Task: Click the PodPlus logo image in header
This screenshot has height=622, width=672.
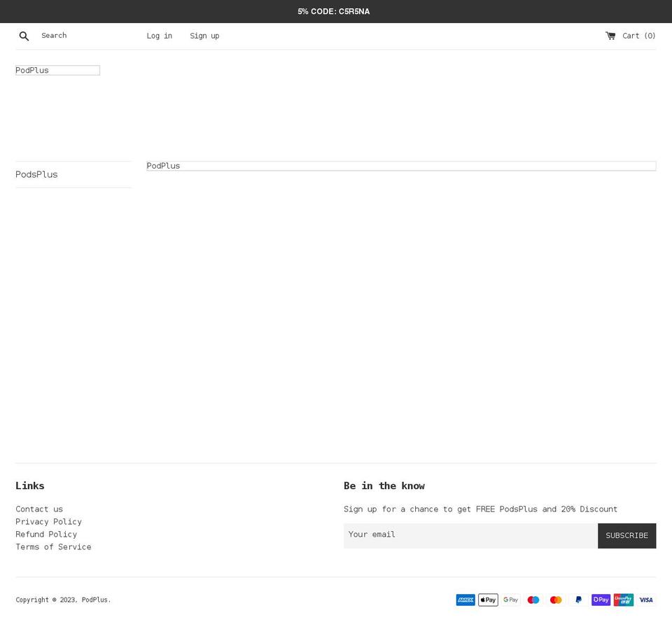Action: [x=57, y=70]
